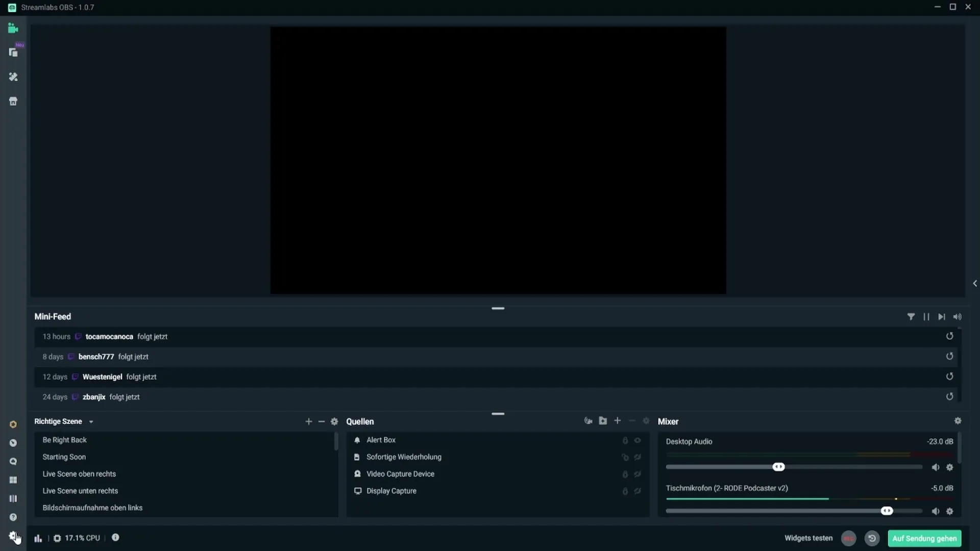This screenshot has height=551, width=980.
Task: Click the CPU usage chip icon
Action: pyautogui.click(x=57, y=538)
